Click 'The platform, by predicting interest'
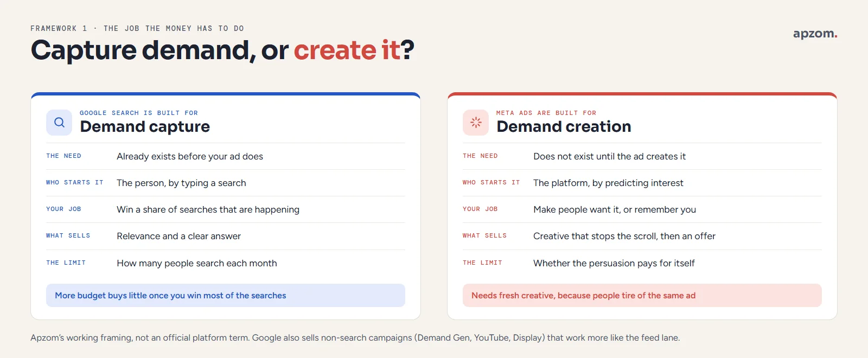Screen dimensions: 868x358 pyautogui.click(x=608, y=183)
